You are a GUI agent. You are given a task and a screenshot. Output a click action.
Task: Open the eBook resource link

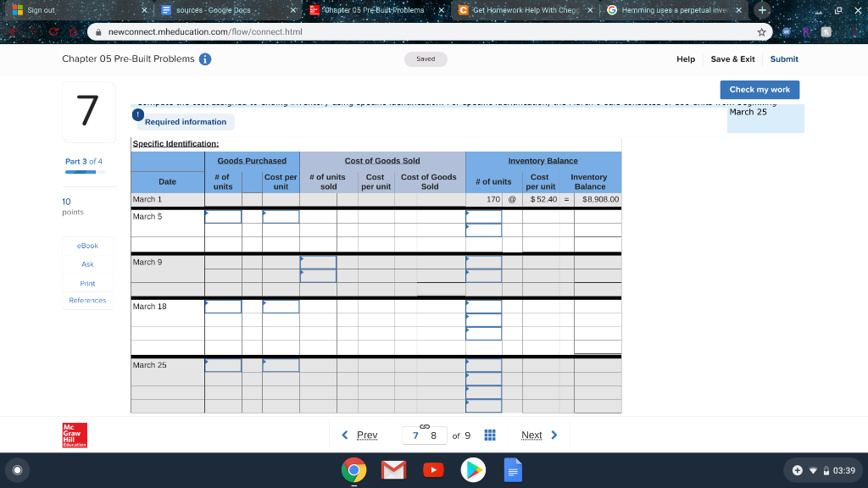(x=87, y=245)
